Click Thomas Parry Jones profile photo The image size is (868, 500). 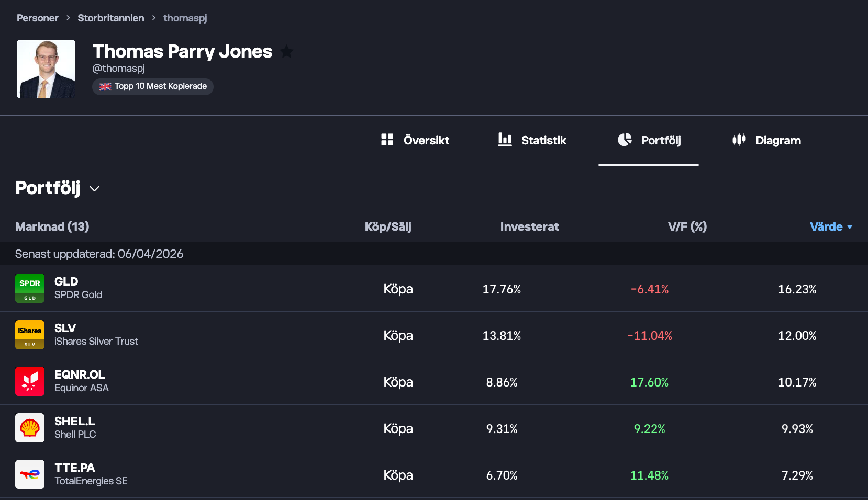46,69
